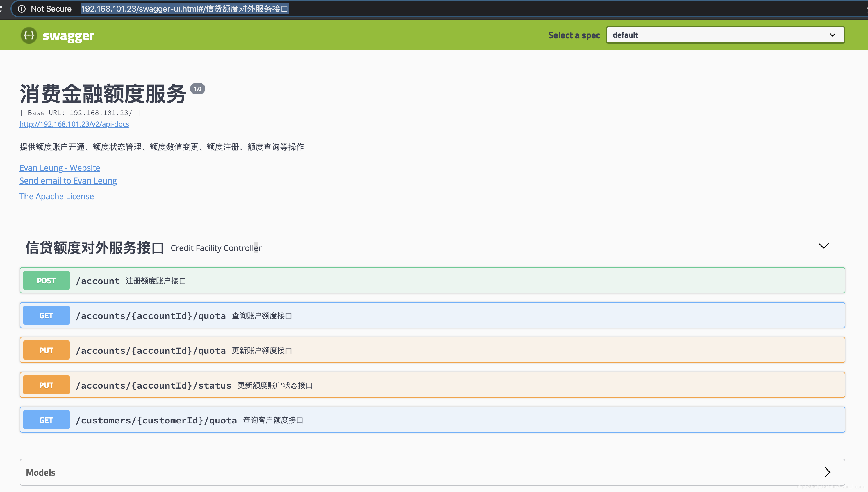Expand PUT accounts quota update operation
868x492 pixels.
(x=151, y=351)
